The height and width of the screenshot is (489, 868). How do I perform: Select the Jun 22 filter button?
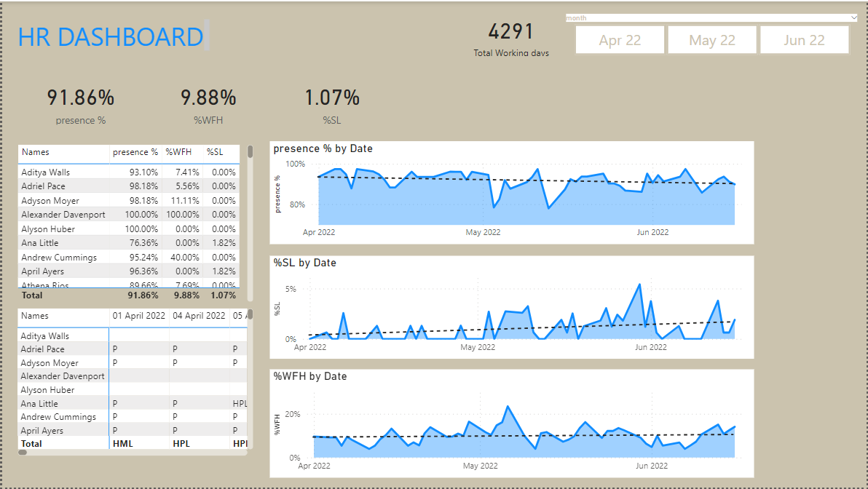(x=805, y=39)
